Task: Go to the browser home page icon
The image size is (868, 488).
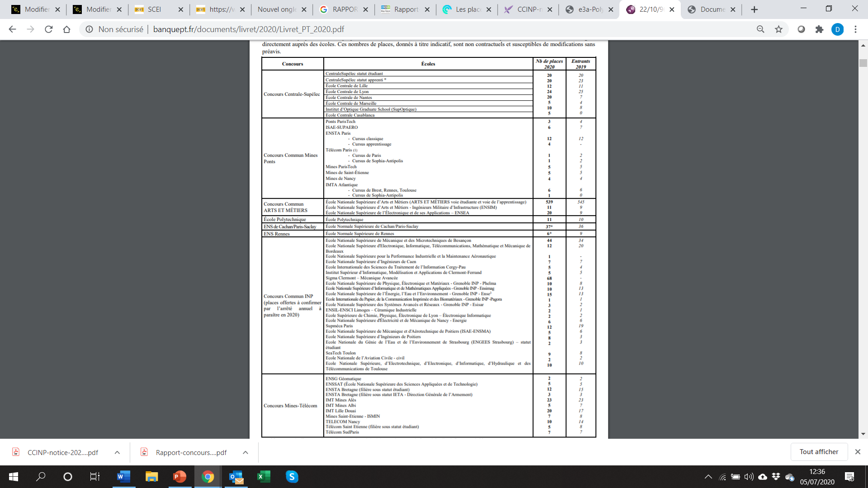Action: click(66, 29)
